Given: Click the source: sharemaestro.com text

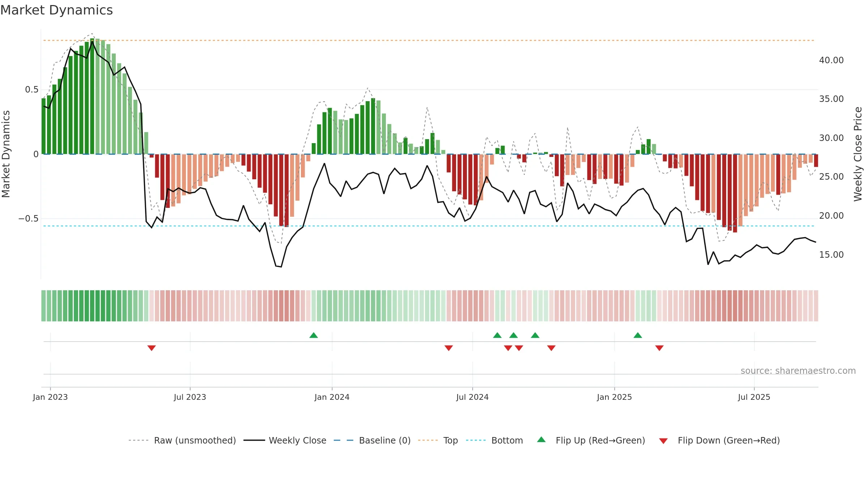Looking at the screenshot, I should (x=798, y=371).
